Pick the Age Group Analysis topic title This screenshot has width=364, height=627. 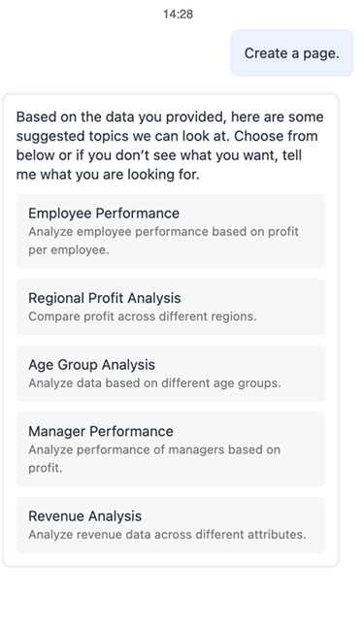[91, 365]
